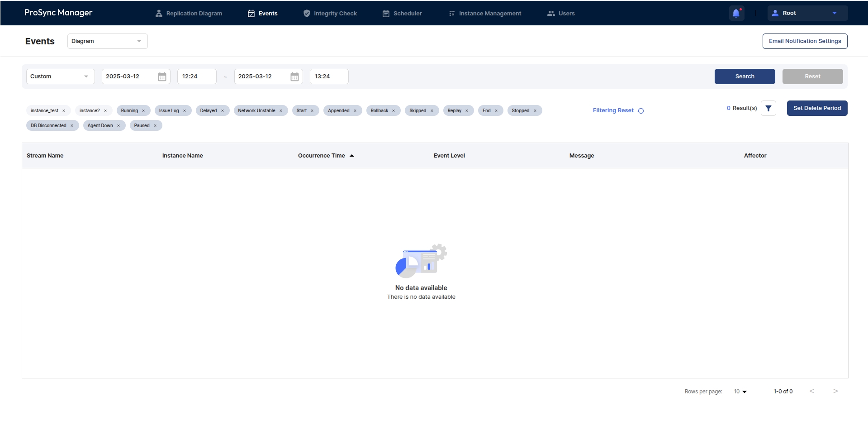Open the notification bell icon
Screen dimensions: 868x435
point(736,13)
